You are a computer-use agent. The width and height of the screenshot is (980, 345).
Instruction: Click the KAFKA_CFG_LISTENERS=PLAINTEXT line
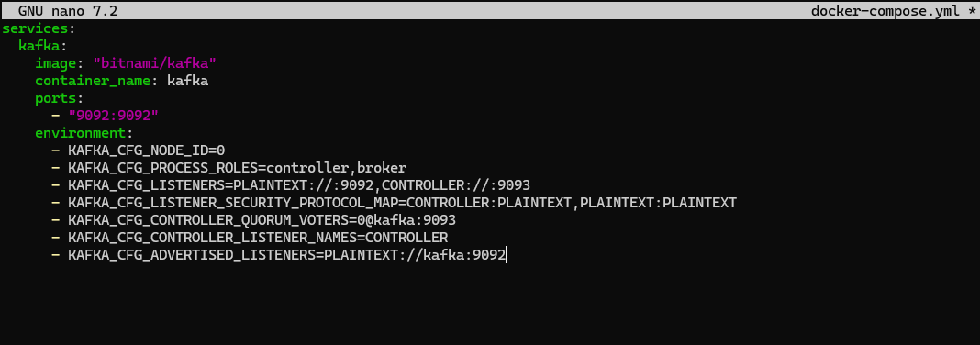click(299, 185)
